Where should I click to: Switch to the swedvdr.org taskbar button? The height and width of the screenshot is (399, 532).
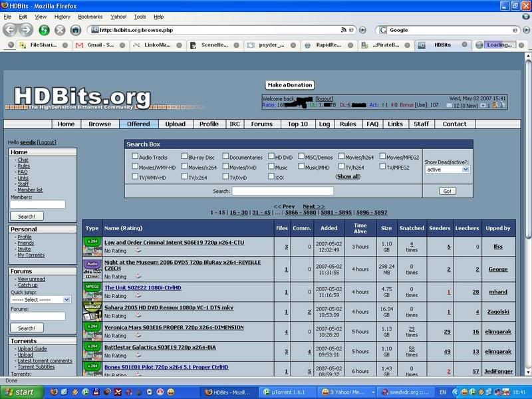[405, 392]
